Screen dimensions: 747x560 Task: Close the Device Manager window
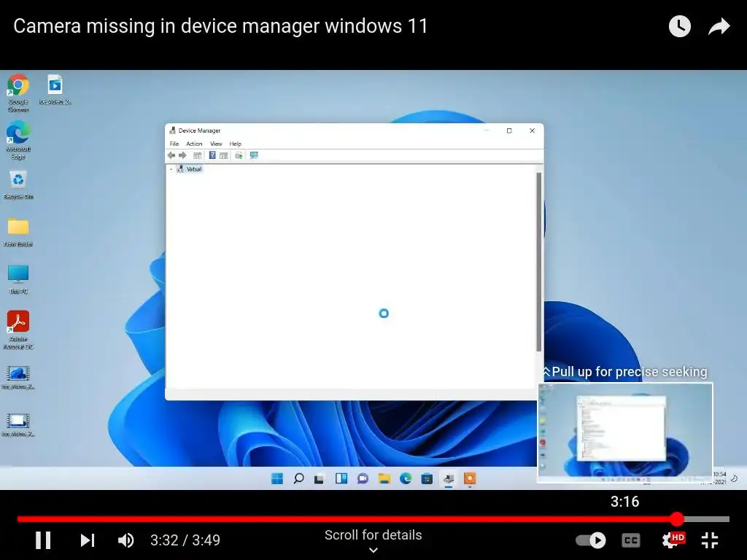(532, 131)
